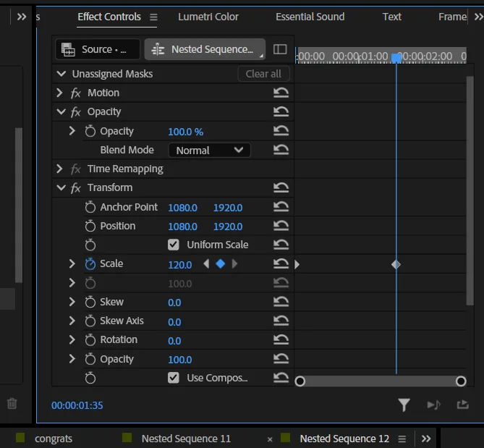Reset the Transform Opacity 100.0 parameter
The height and width of the screenshot is (448, 484).
pyautogui.click(x=281, y=359)
